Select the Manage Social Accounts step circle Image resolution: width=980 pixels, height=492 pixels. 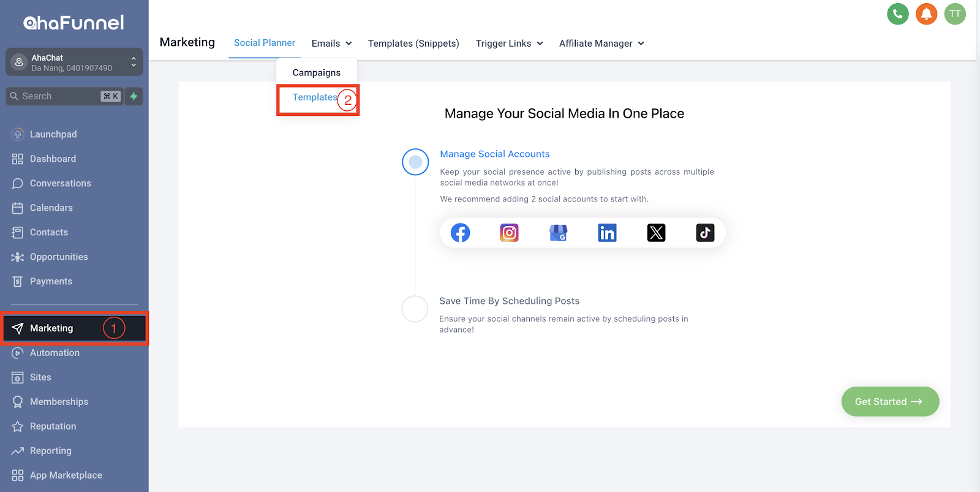pyautogui.click(x=415, y=162)
